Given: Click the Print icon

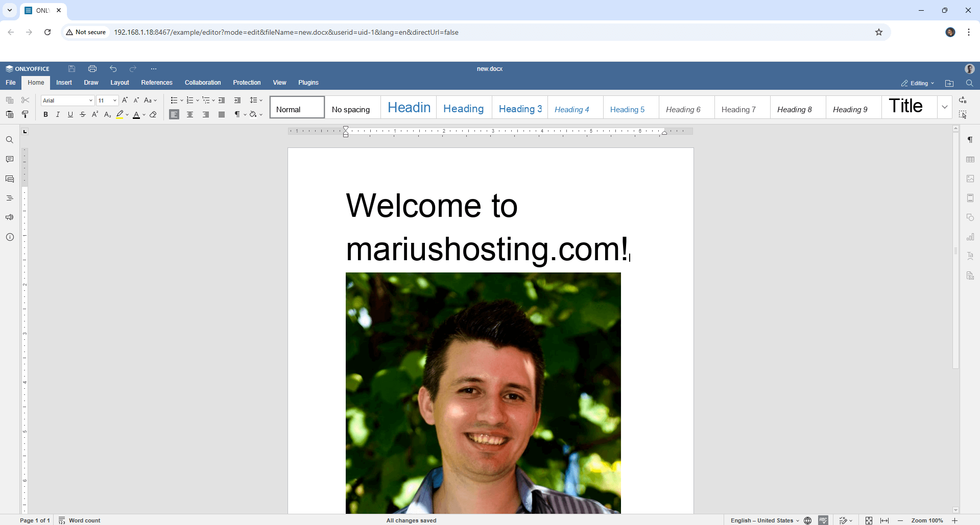Looking at the screenshot, I should point(92,69).
